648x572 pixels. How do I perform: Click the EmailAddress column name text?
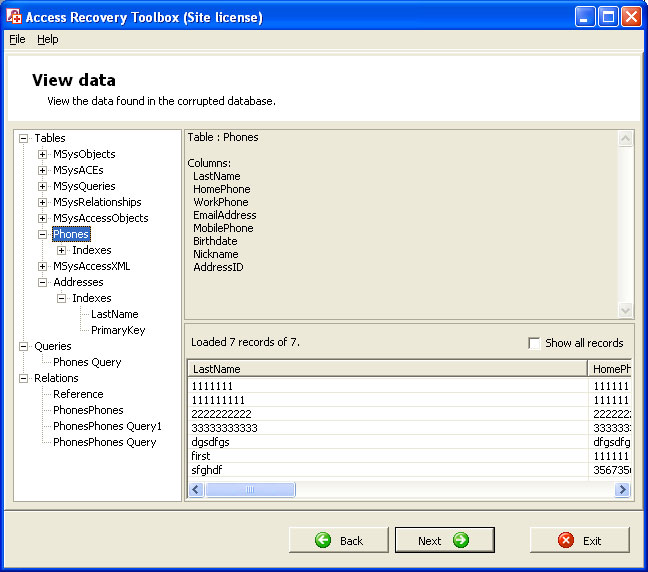coord(225,215)
